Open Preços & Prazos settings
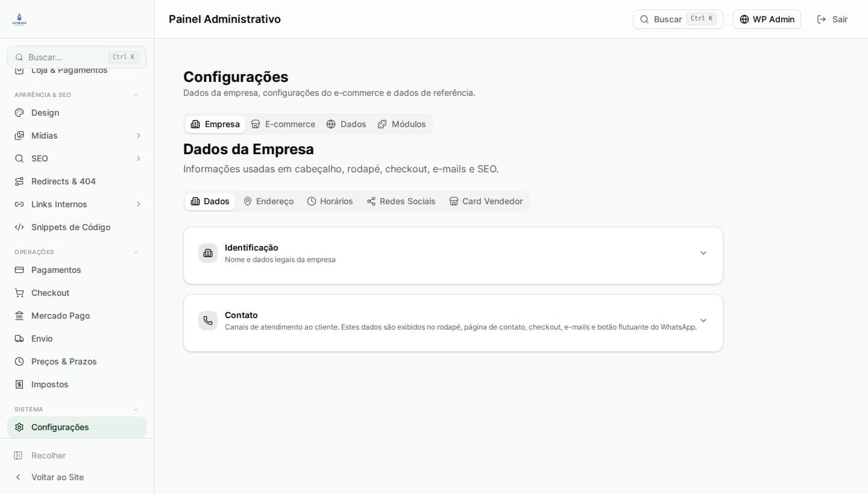This screenshot has height=494, width=868. tap(64, 361)
